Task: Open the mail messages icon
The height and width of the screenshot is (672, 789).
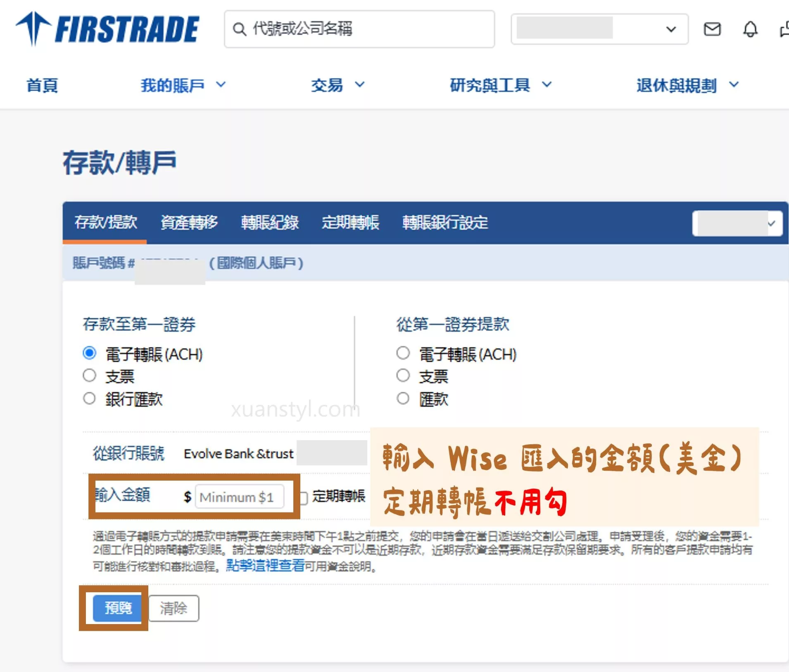Action: pyautogui.click(x=712, y=29)
